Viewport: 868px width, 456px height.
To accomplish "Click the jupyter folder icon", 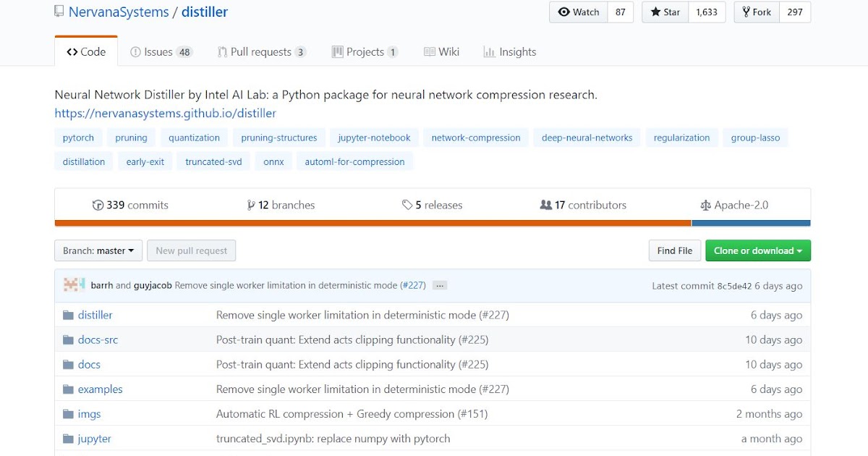I will pos(69,439).
